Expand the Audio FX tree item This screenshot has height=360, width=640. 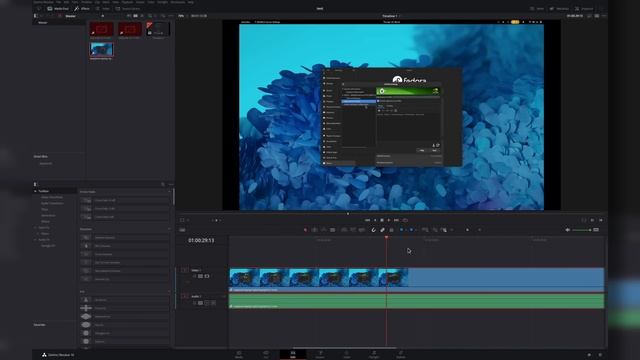coord(36,240)
